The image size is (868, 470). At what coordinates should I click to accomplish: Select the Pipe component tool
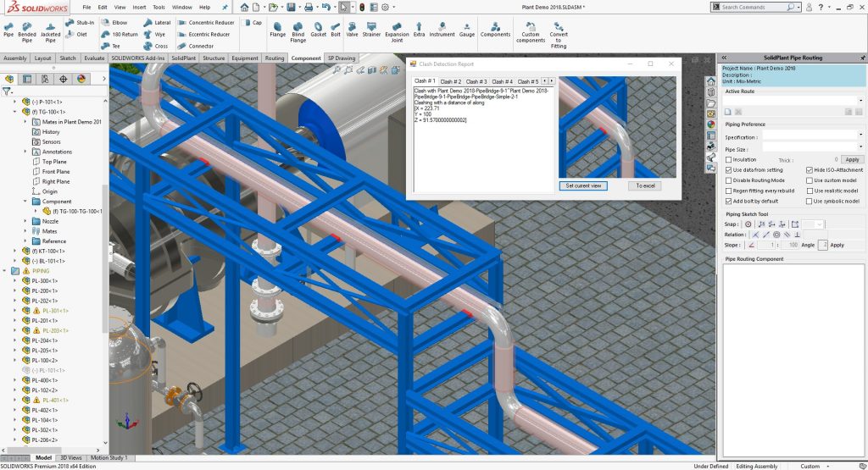(8, 30)
